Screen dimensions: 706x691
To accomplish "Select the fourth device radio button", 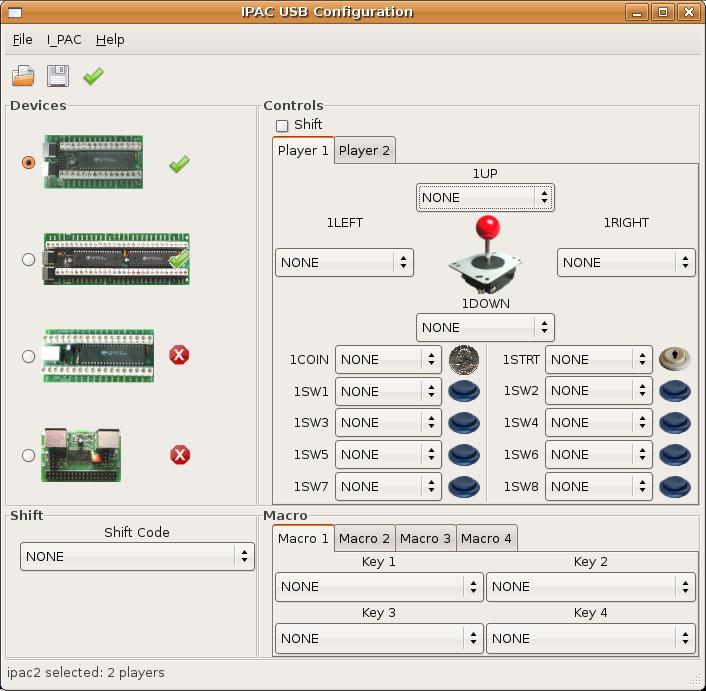I will (28, 455).
